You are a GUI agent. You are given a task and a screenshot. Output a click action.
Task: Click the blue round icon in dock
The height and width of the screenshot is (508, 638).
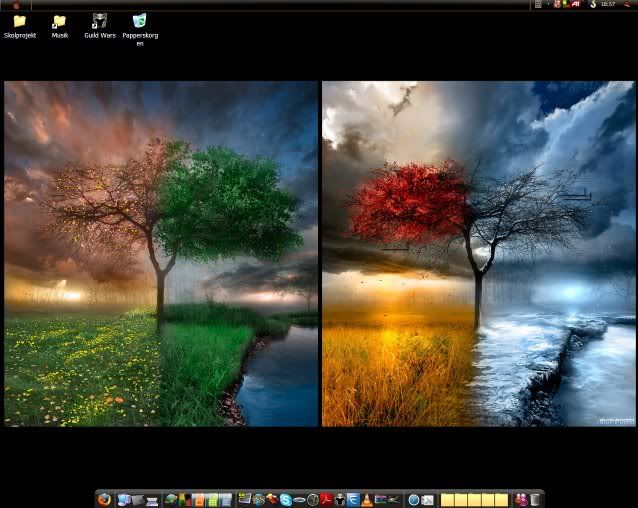click(413, 499)
